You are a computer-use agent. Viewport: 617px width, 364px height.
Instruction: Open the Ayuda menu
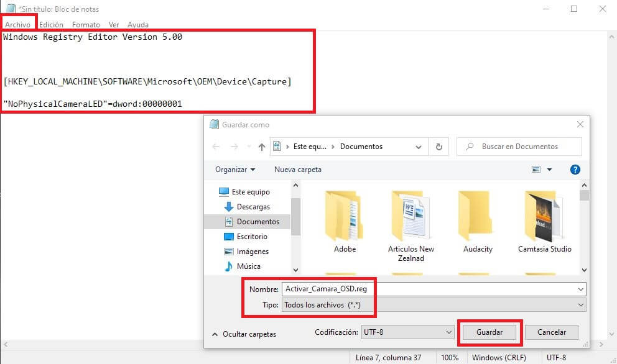(x=137, y=24)
